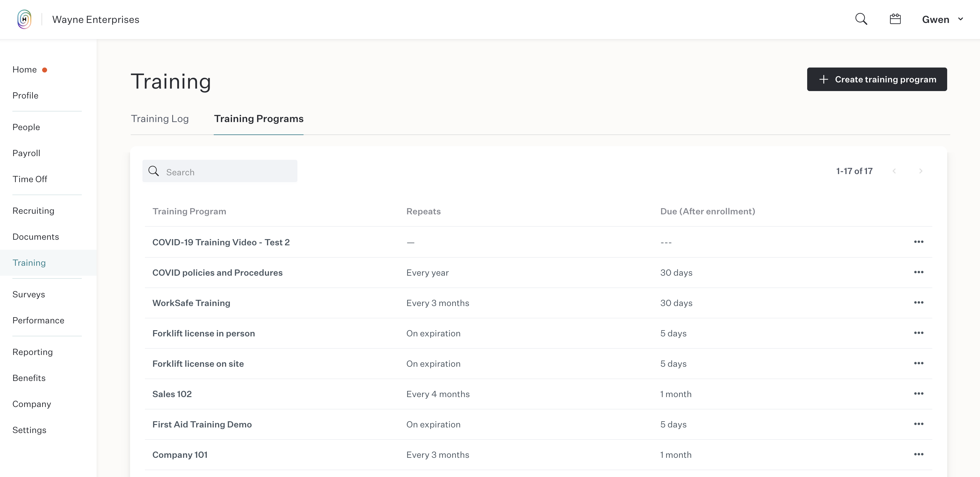Open Documents in sidebar

36,237
